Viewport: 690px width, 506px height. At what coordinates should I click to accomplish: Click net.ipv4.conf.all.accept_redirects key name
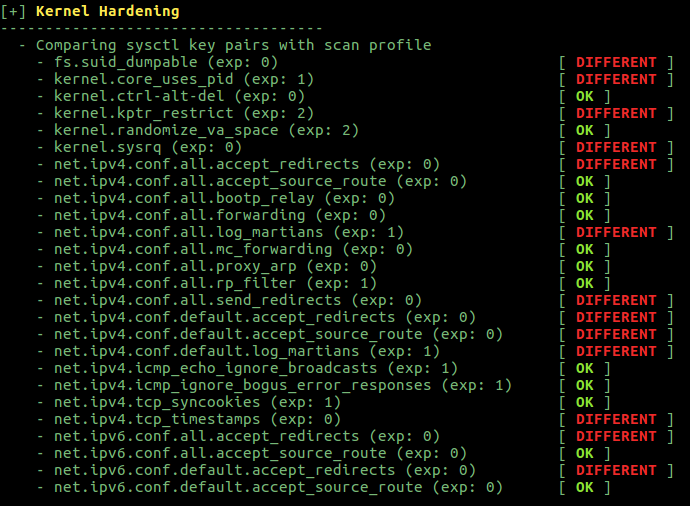click(206, 164)
